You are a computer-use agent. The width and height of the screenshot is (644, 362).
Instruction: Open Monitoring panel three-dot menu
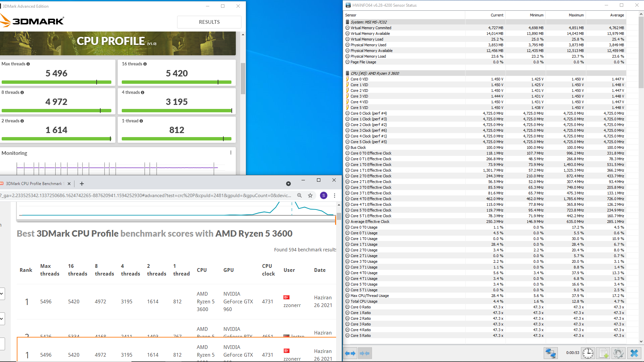231,153
